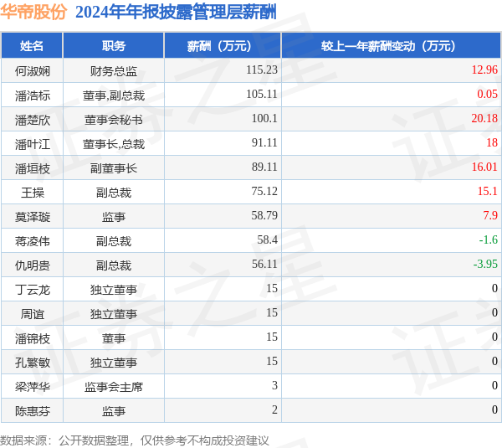The width and height of the screenshot is (502, 448).
Task: Select the name 莫泽璇
Action: click(33, 217)
